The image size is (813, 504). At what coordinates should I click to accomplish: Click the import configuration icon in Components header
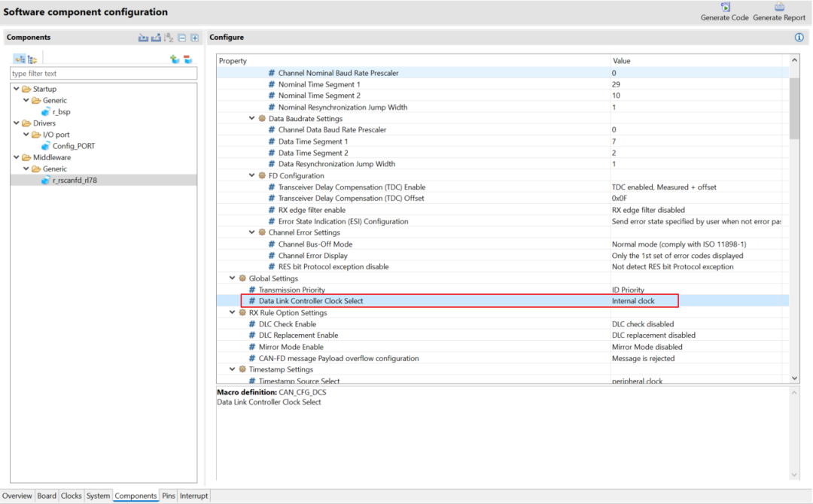pos(143,38)
